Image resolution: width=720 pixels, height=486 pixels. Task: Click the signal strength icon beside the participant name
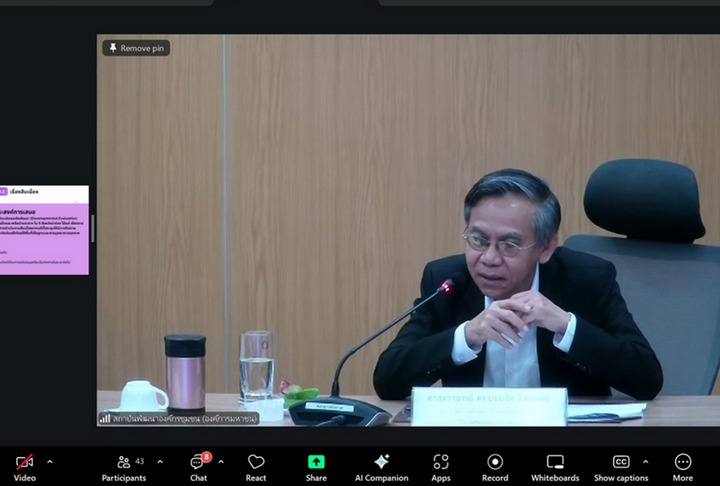coord(105,418)
